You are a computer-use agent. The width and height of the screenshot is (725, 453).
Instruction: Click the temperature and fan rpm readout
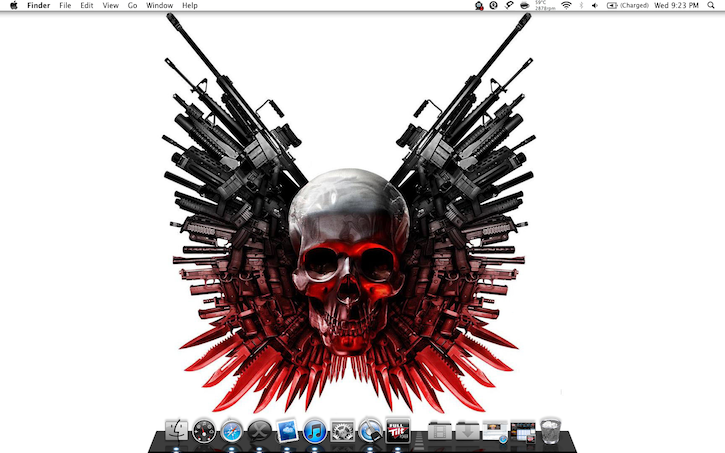tap(545, 6)
